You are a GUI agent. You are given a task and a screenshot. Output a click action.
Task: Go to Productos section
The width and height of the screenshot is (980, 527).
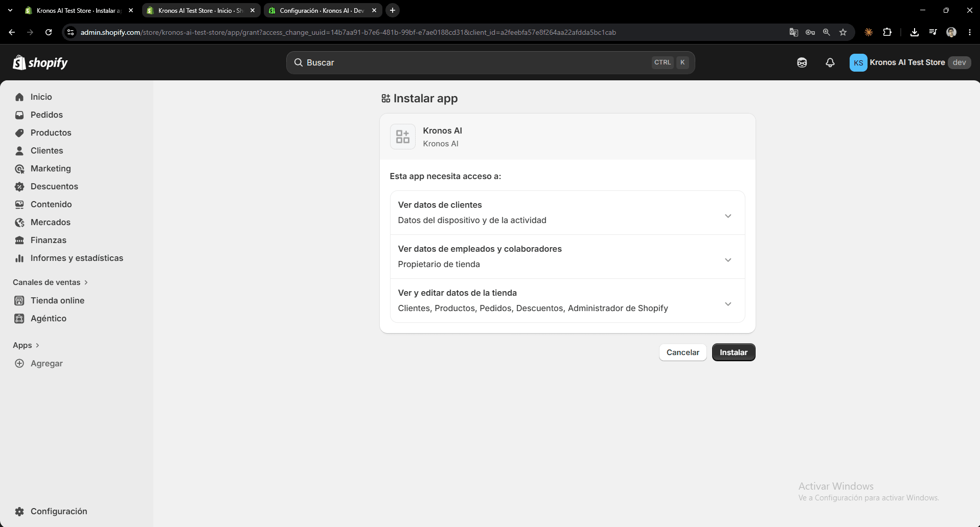coord(51,133)
